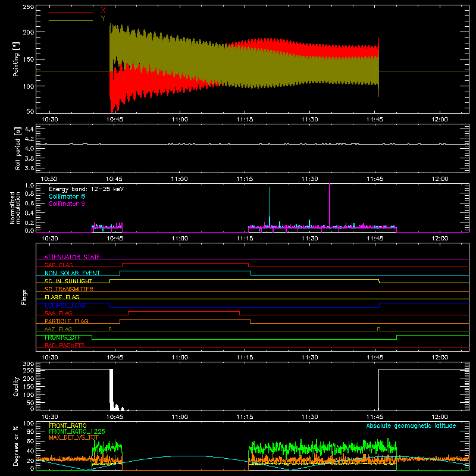Click the Pointing axis title
The width and height of the screenshot is (476, 476).
pyautogui.click(x=15, y=59)
